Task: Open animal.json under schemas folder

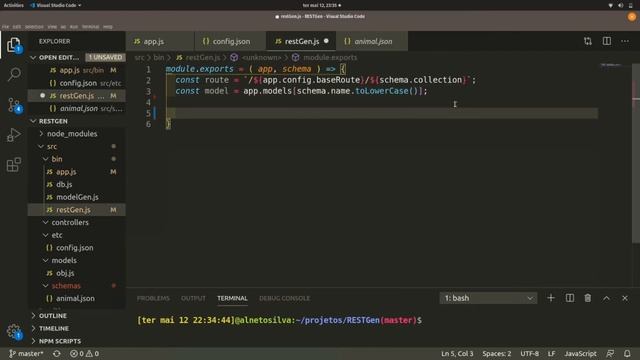Action: pos(75,298)
